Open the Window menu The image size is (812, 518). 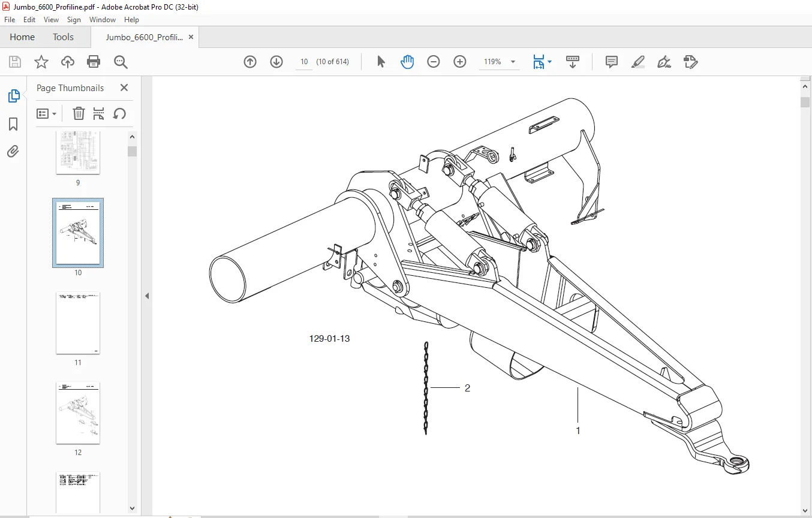[x=103, y=20]
